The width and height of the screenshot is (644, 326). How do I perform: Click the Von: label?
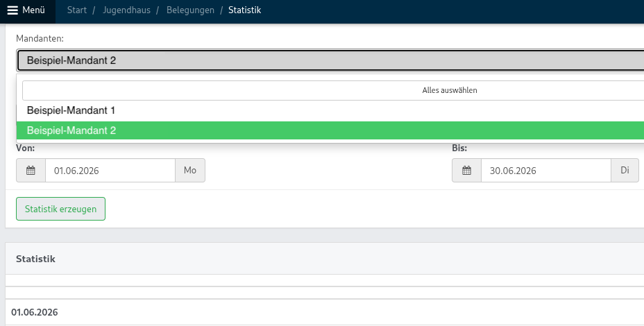[x=26, y=148]
